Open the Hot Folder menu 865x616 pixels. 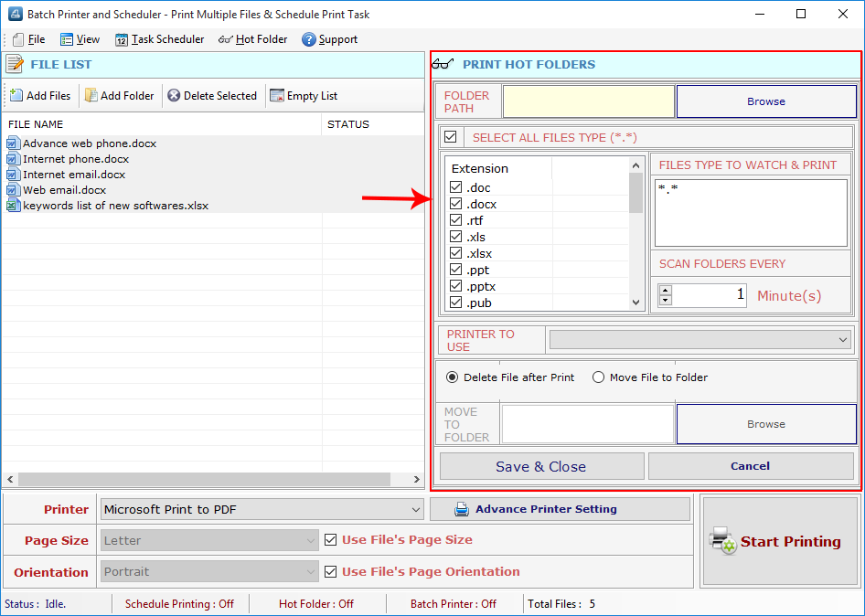[x=254, y=38]
